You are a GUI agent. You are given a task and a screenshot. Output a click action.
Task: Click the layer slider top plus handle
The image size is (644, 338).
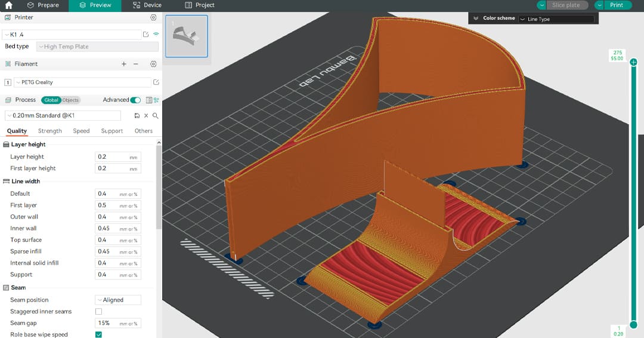[633, 62]
